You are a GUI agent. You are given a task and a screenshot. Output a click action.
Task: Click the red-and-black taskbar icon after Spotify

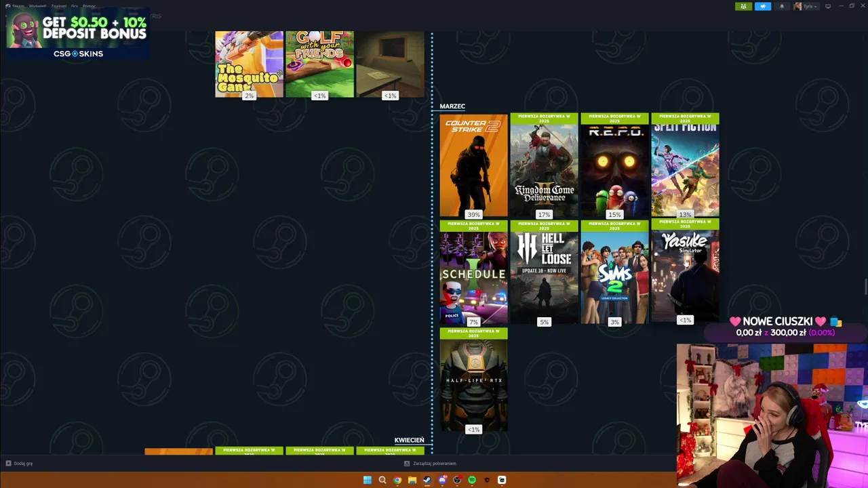487,480
